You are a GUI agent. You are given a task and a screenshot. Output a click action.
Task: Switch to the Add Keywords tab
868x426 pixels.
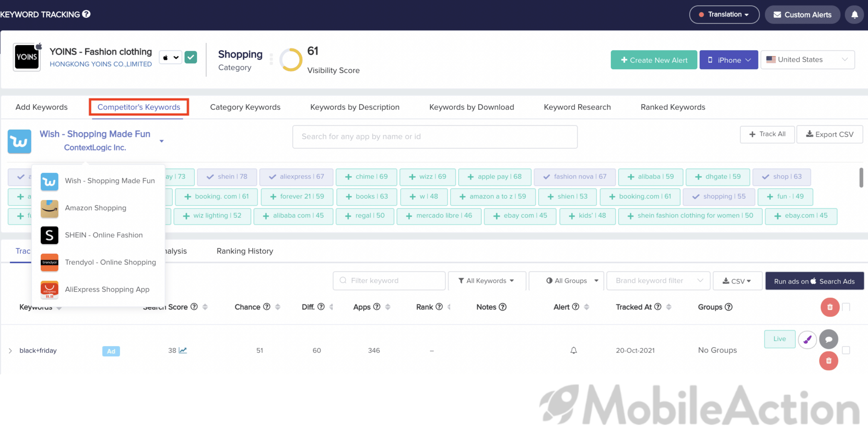tap(41, 107)
